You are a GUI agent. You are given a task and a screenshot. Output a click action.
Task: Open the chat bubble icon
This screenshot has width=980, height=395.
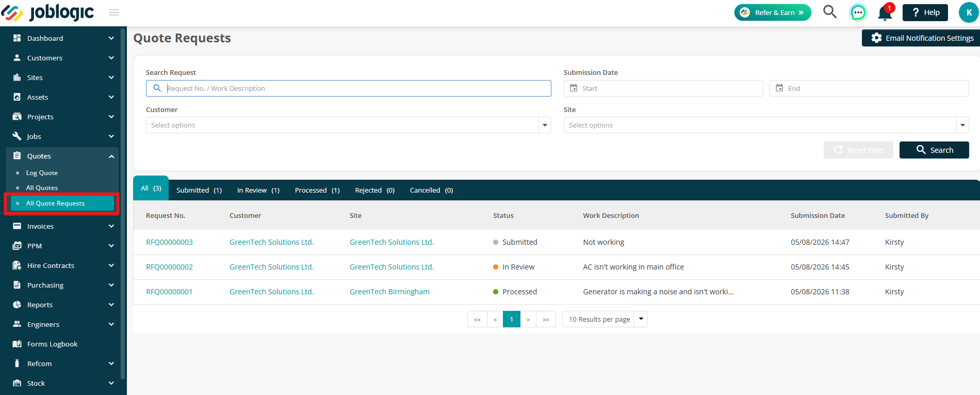(x=858, y=12)
